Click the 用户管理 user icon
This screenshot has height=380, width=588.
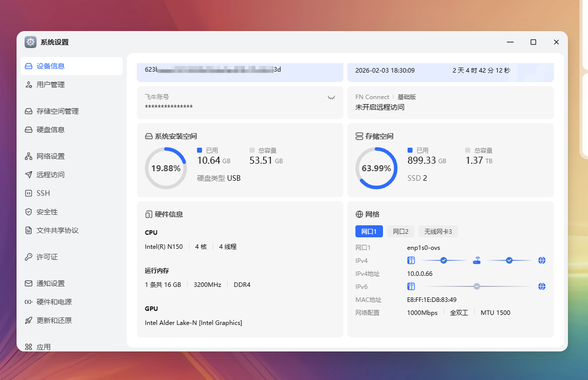29,85
